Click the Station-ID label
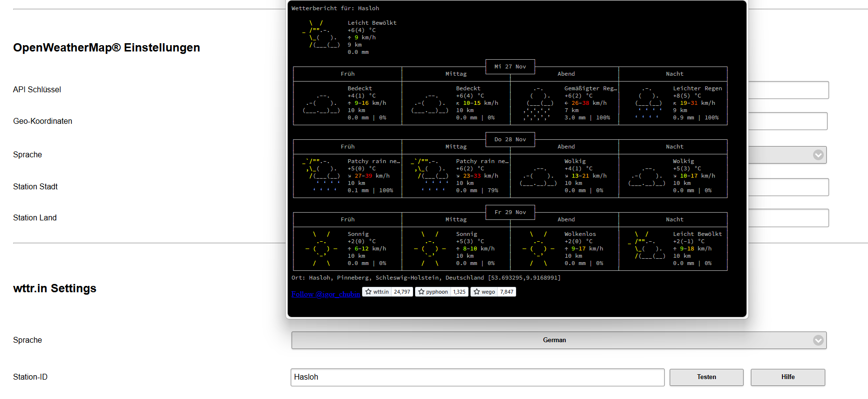This screenshot has height=399, width=868. 30,377
